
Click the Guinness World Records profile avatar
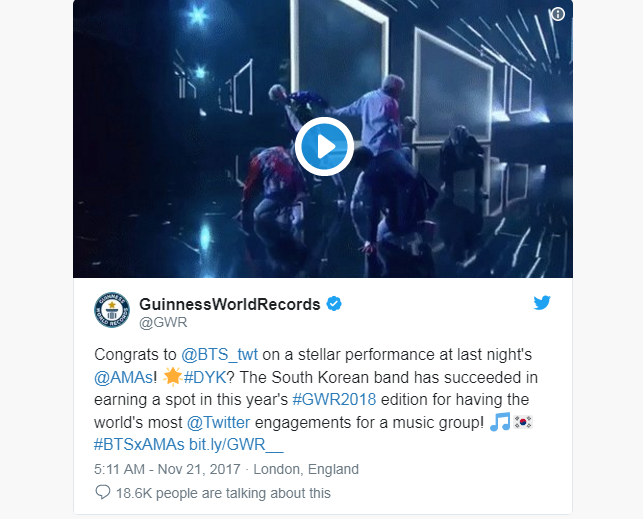click(112, 310)
